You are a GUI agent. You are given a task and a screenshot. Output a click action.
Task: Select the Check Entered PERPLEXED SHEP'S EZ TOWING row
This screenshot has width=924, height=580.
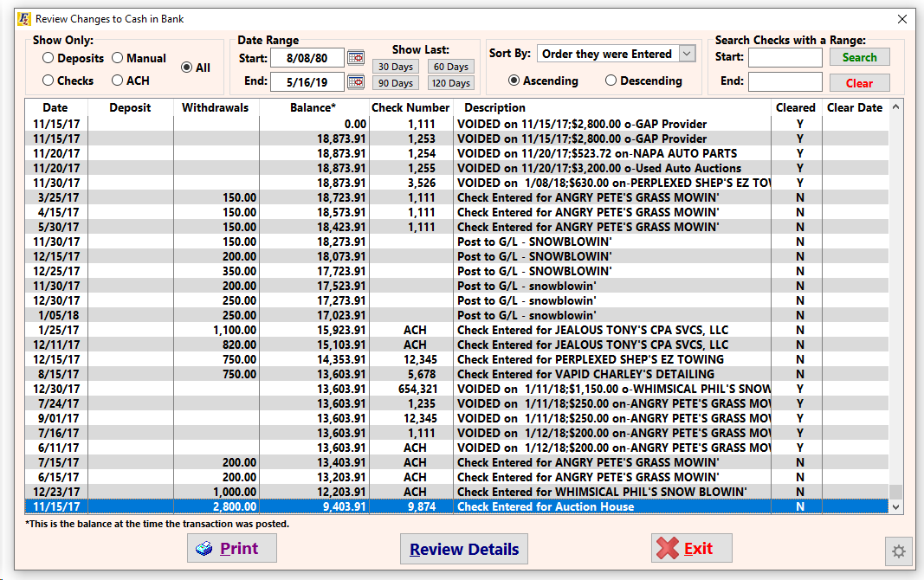[x=456, y=360]
